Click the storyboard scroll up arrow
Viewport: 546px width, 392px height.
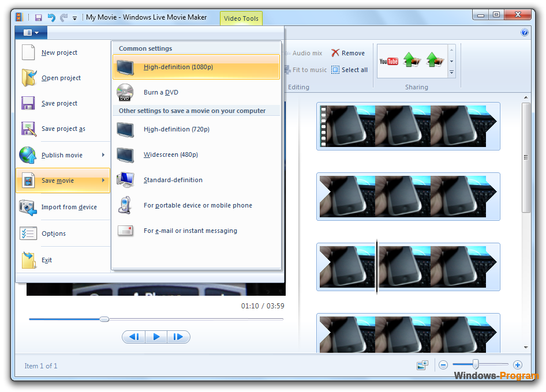tap(526, 98)
